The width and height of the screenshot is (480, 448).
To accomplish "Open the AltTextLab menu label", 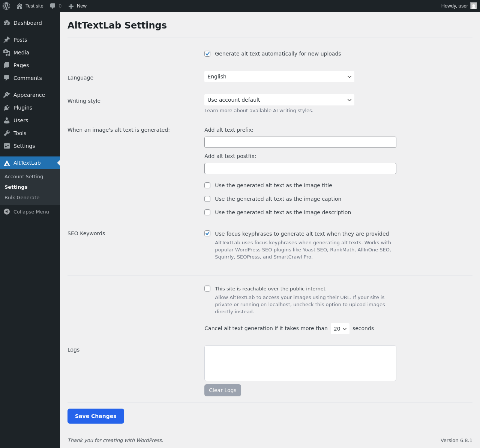I will [x=27, y=163].
